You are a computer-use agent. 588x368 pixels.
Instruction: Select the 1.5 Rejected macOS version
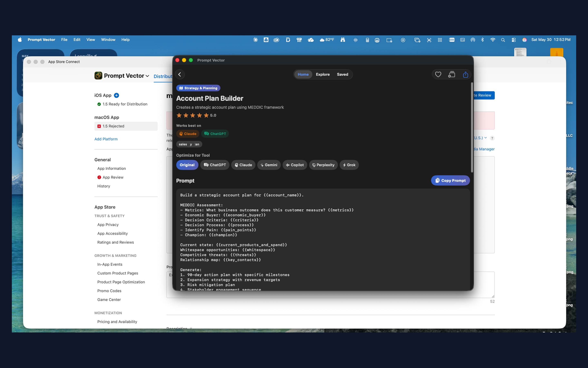(126, 126)
